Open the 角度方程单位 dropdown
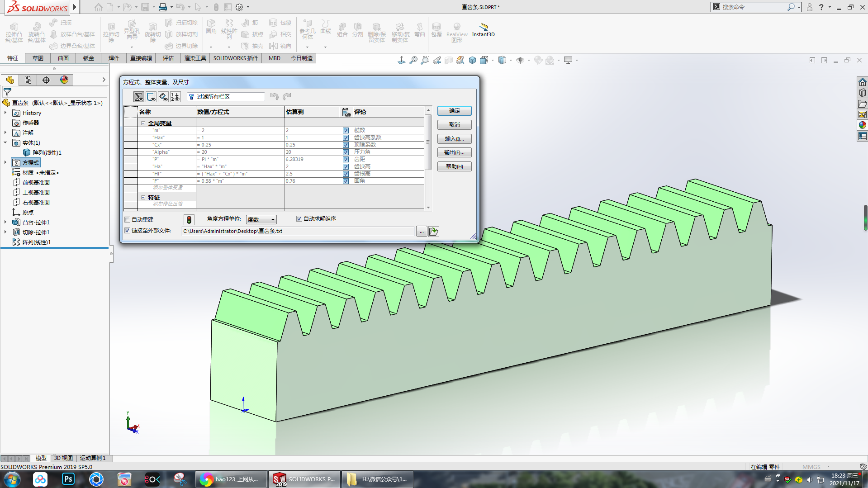 tap(261, 220)
